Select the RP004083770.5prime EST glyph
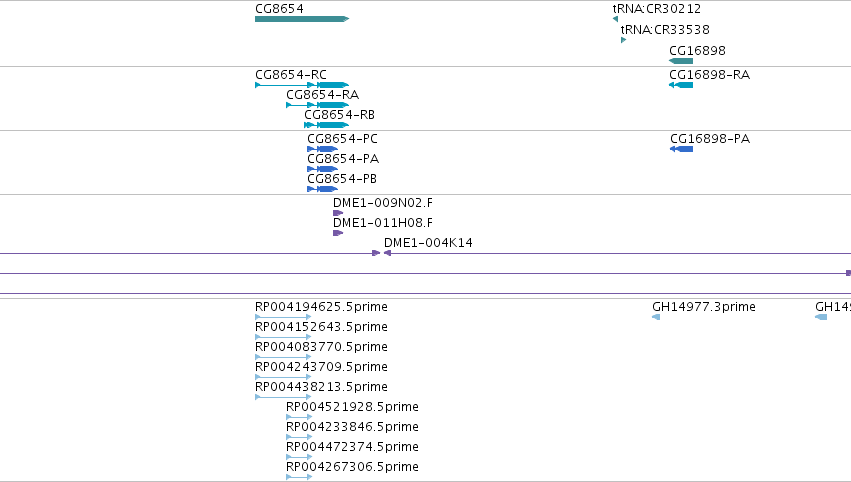The height and width of the screenshot is (482, 851). click(283, 357)
